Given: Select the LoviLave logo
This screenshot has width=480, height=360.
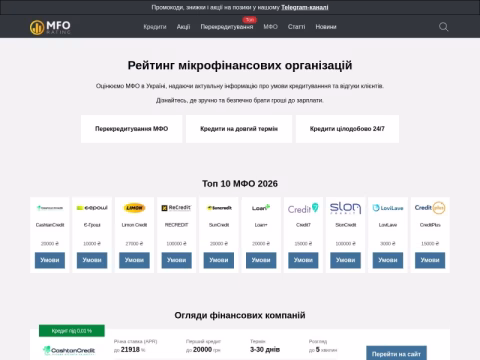Looking at the screenshot, I should pyautogui.click(x=388, y=208).
